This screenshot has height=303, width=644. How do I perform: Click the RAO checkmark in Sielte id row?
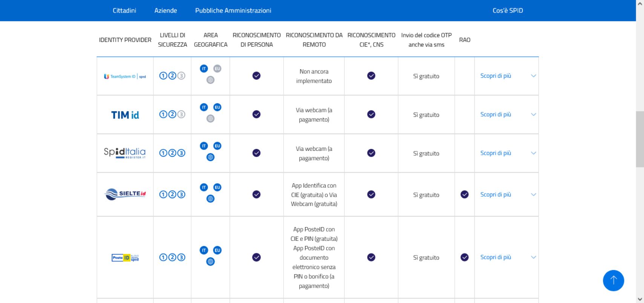(465, 194)
